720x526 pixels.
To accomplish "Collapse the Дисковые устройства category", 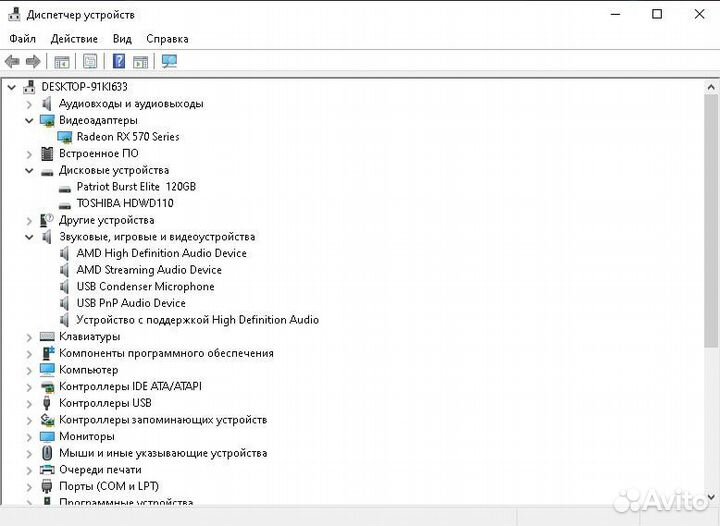I will click(x=29, y=170).
